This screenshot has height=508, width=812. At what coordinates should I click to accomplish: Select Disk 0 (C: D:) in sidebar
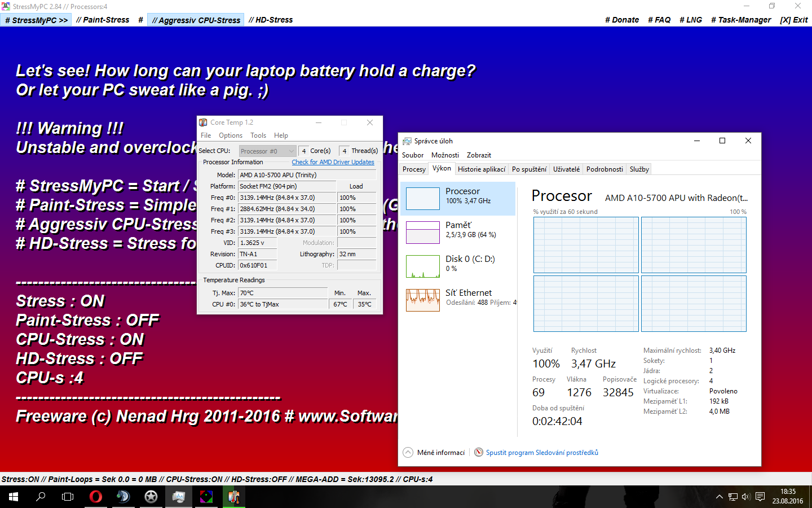(x=458, y=266)
